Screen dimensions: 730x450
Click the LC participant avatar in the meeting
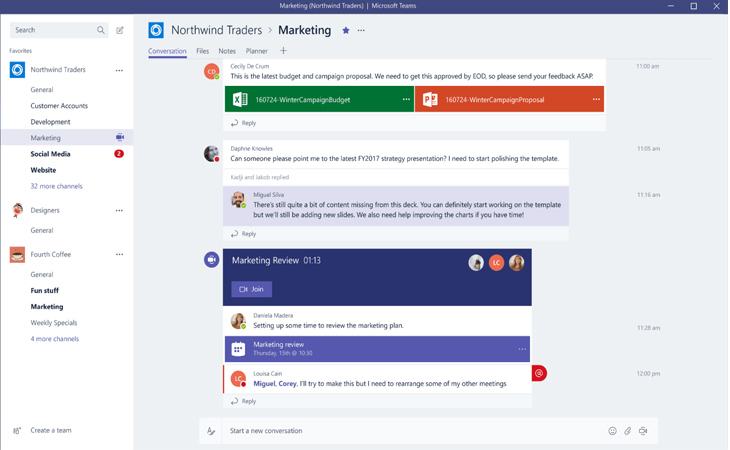click(496, 263)
